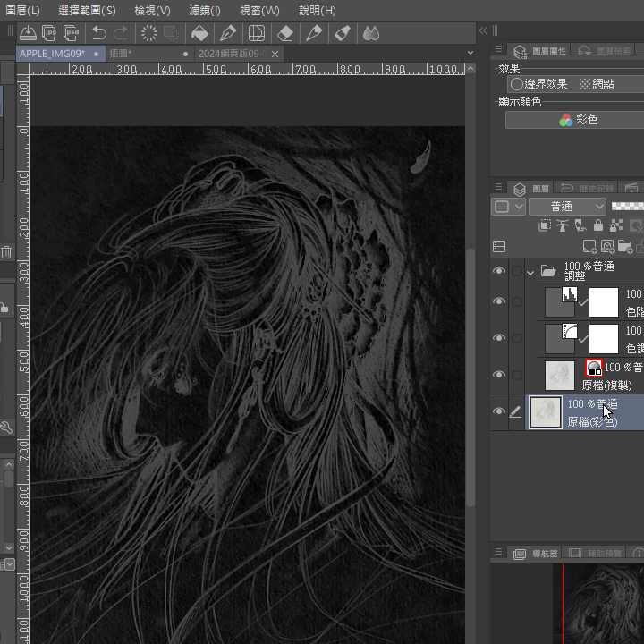Click the New Layer Folder icon
This screenshot has height=644, width=644.
[625, 246]
